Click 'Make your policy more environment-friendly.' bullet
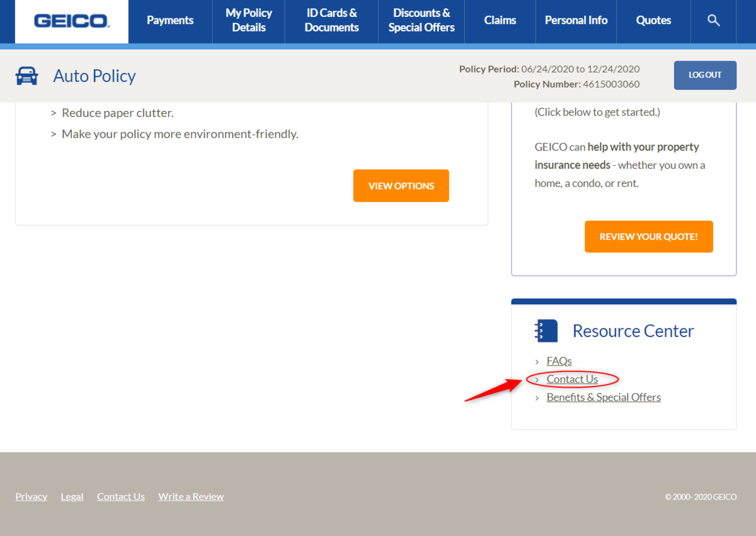Screen dimensions: 756x536 180,134
